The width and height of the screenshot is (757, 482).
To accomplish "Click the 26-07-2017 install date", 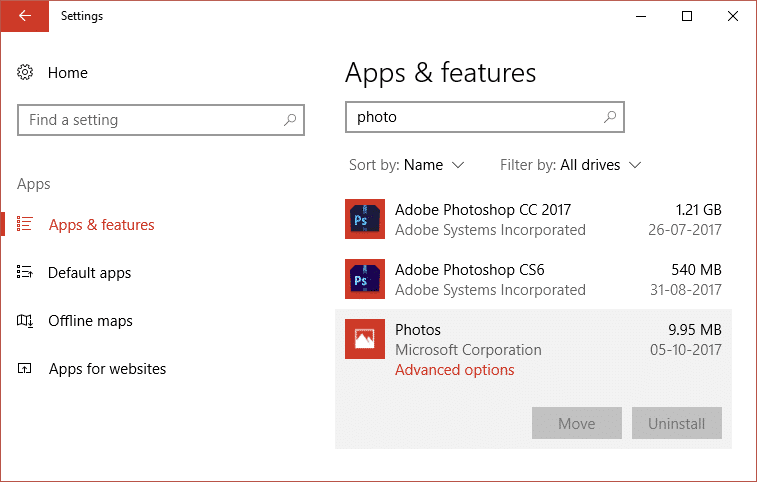I will point(685,230).
